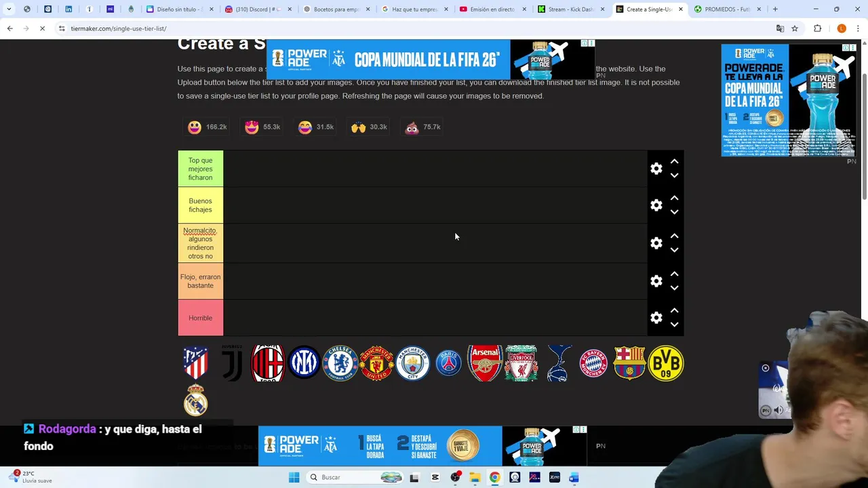Open Chrome from taskbar
The width and height of the screenshot is (868, 488).
494,477
